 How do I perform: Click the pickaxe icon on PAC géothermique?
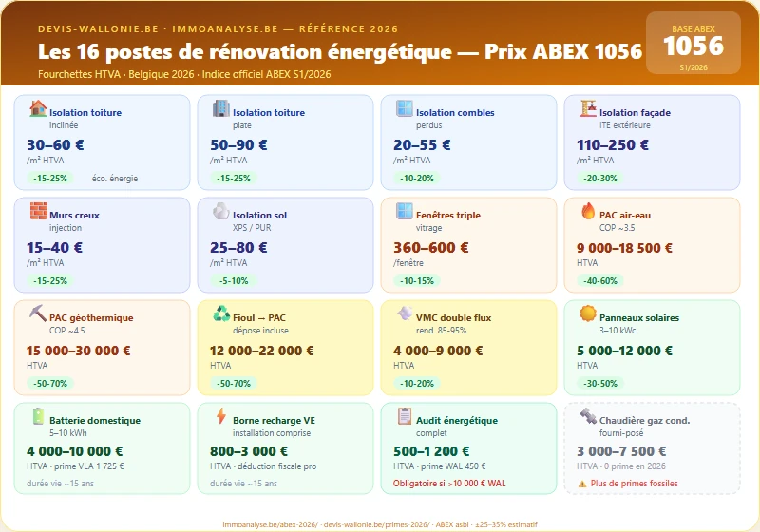[38, 313]
